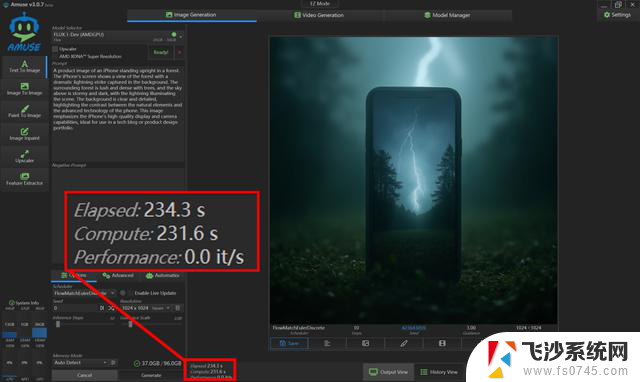
Task: Expand the Model Selector dropdown
Action: (118, 37)
